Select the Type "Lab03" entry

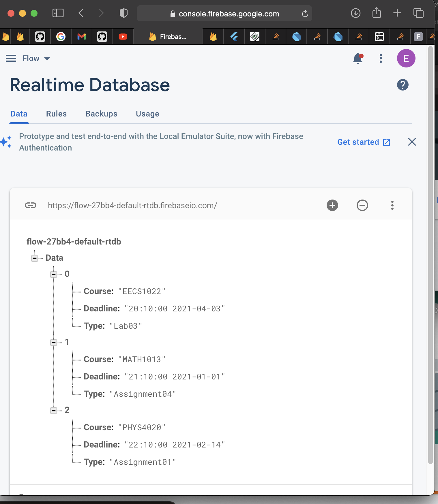[113, 326]
